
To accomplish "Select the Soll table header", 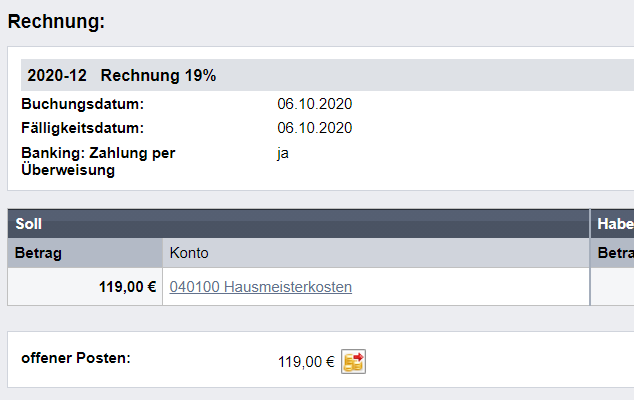I will (x=299, y=224).
